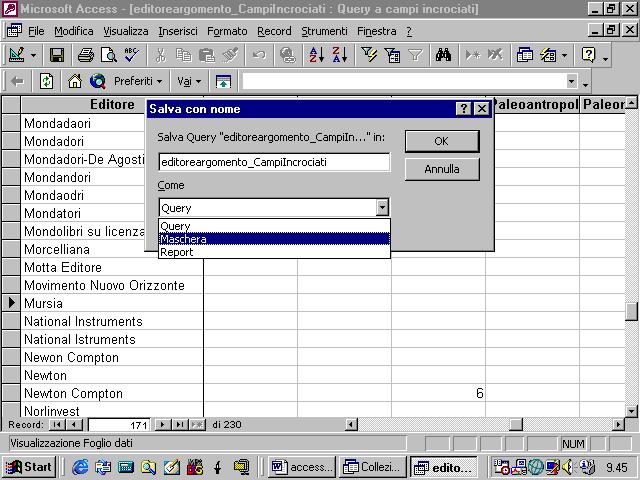Click the vertical scrollbar down arrow
The height and width of the screenshot is (480, 640).
coord(631,411)
